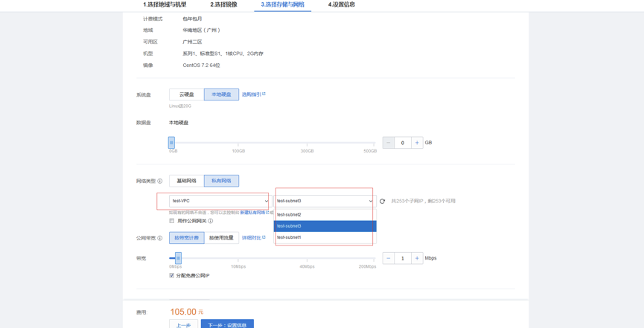This screenshot has height=328, width=644.
Task: Choose 按使用流量 billing option
Action: pyautogui.click(x=221, y=238)
